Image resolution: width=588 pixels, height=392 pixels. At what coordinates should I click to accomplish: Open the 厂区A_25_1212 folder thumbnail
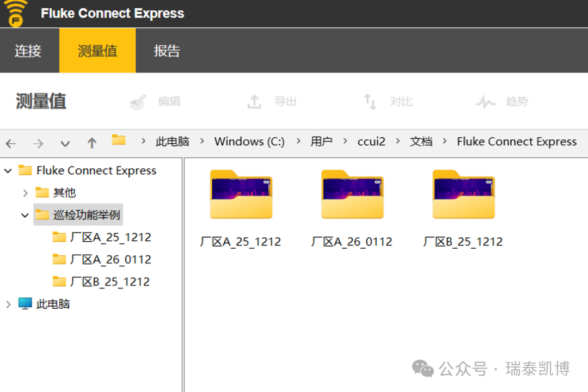(241, 195)
